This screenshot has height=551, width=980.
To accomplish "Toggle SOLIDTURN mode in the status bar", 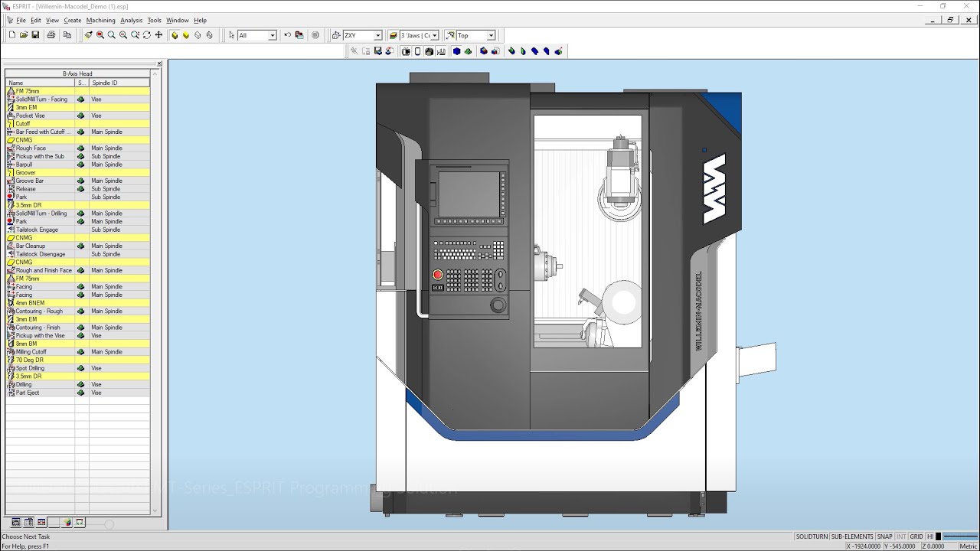I will (x=812, y=536).
